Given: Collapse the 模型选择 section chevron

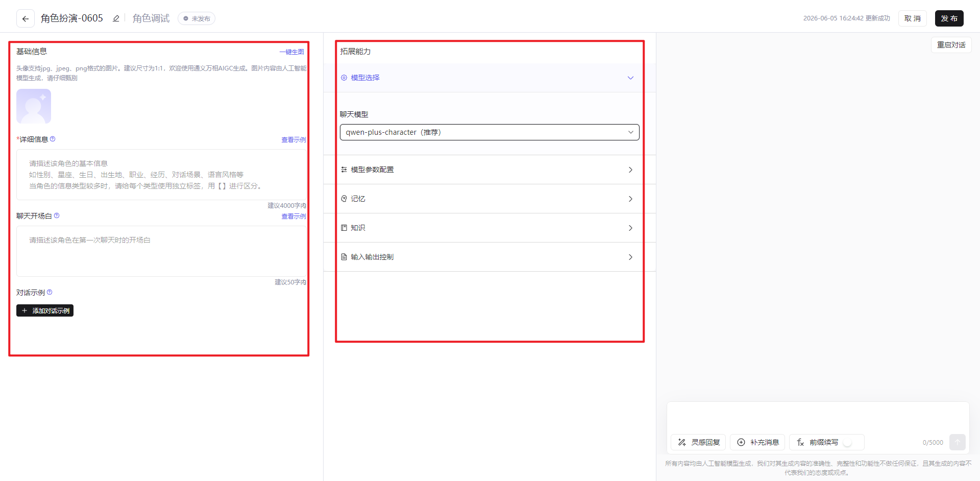Looking at the screenshot, I should pyautogui.click(x=630, y=78).
